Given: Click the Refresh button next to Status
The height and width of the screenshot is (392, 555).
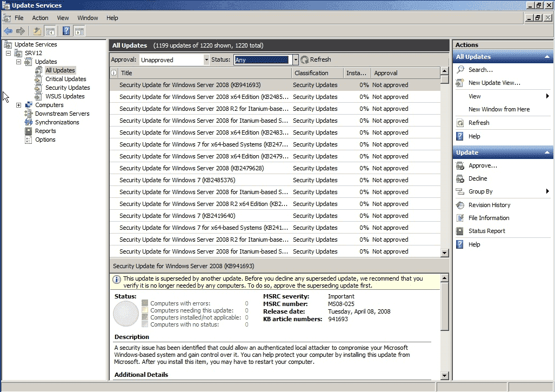Looking at the screenshot, I should (x=316, y=60).
